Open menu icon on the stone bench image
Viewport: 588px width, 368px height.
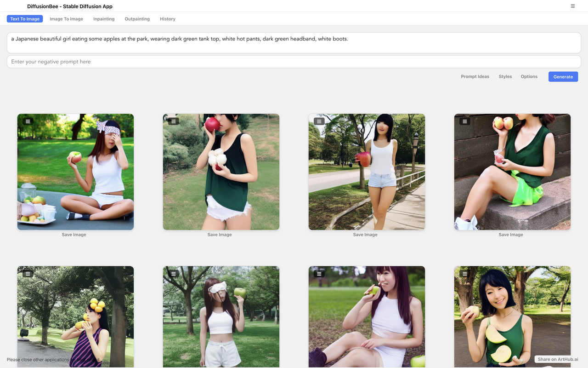click(x=464, y=121)
